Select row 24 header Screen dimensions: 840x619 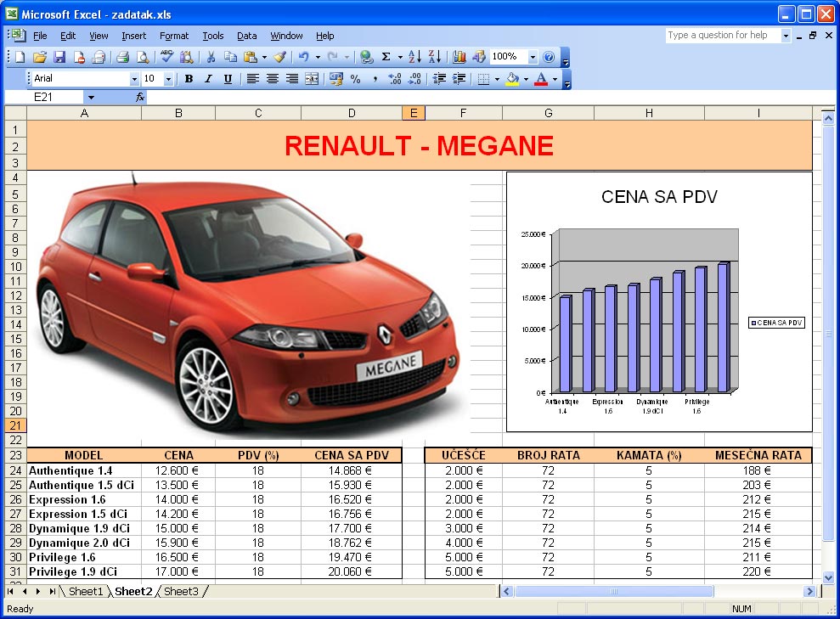click(15, 470)
